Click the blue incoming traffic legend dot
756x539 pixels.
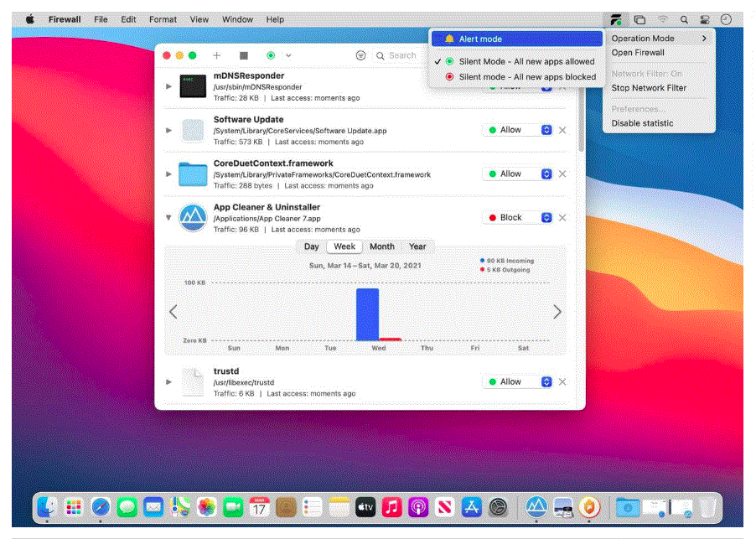482,261
